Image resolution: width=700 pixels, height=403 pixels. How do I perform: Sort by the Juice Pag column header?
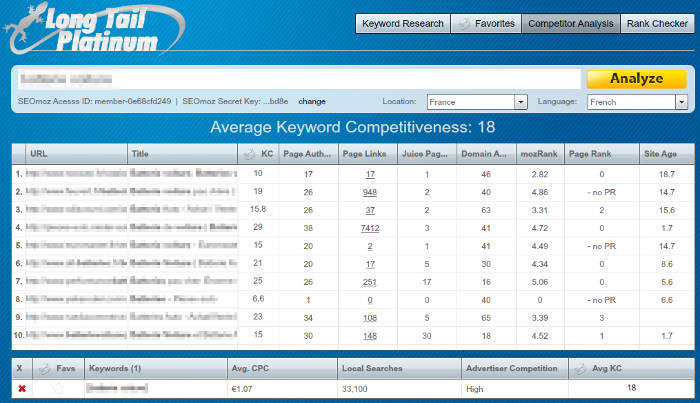427,154
